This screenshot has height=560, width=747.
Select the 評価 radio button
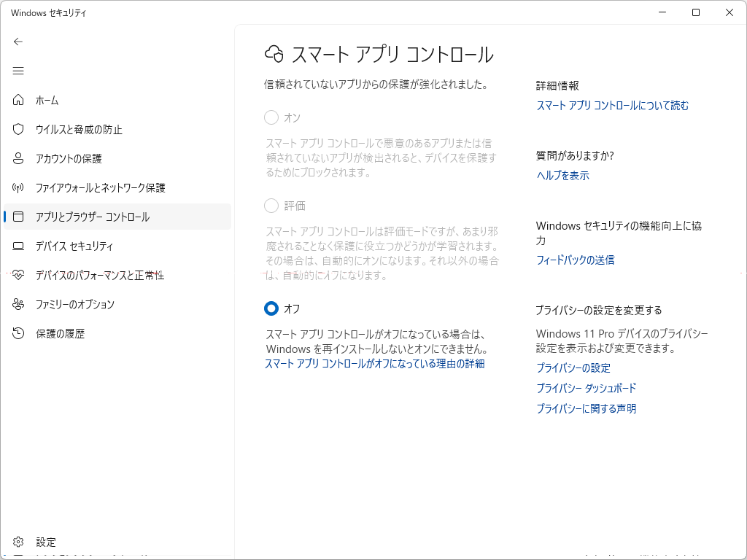[271, 206]
